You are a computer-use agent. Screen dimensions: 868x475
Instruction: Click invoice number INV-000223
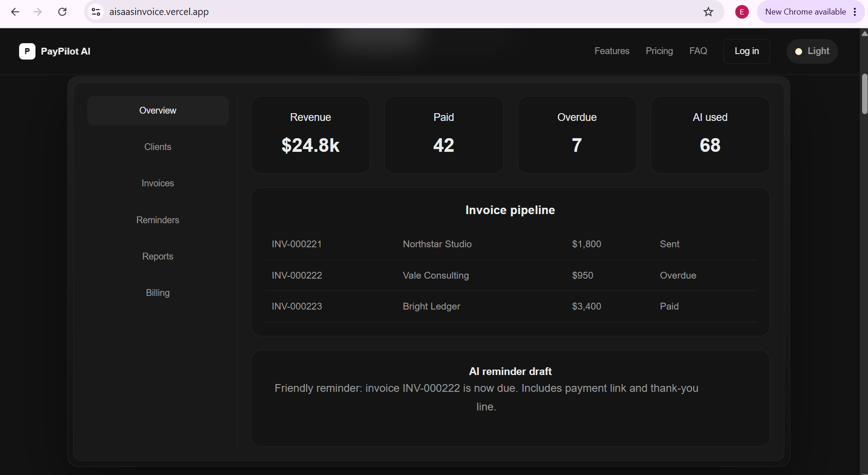(x=296, y=306)
